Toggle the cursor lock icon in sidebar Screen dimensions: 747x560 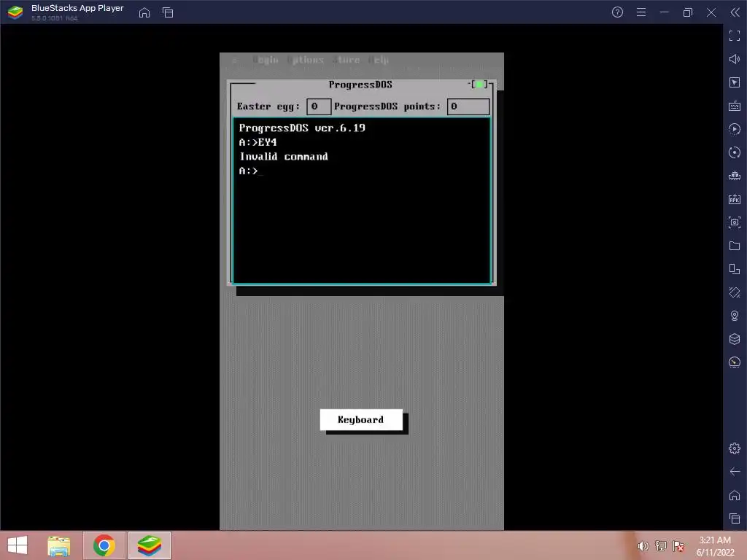(x=735, y=82)
